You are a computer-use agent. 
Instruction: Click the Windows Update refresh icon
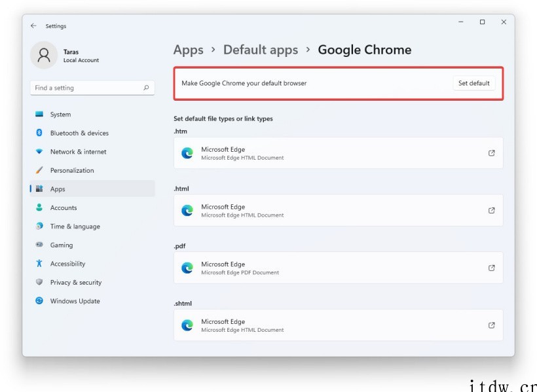point(39,300)
